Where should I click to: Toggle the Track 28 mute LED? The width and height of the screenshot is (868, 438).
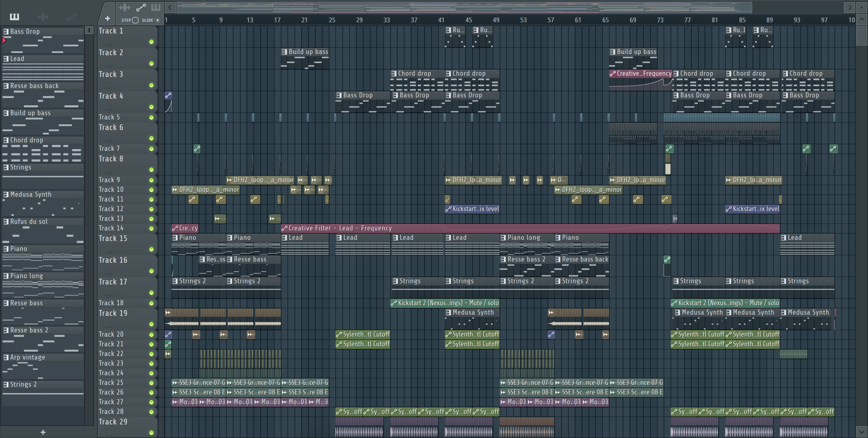coord(151,412)
